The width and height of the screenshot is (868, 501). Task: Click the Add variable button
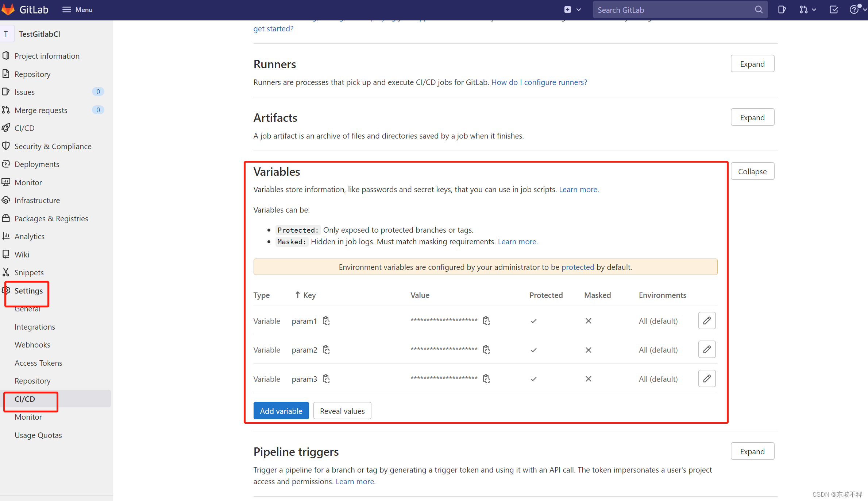pos(280,410)
